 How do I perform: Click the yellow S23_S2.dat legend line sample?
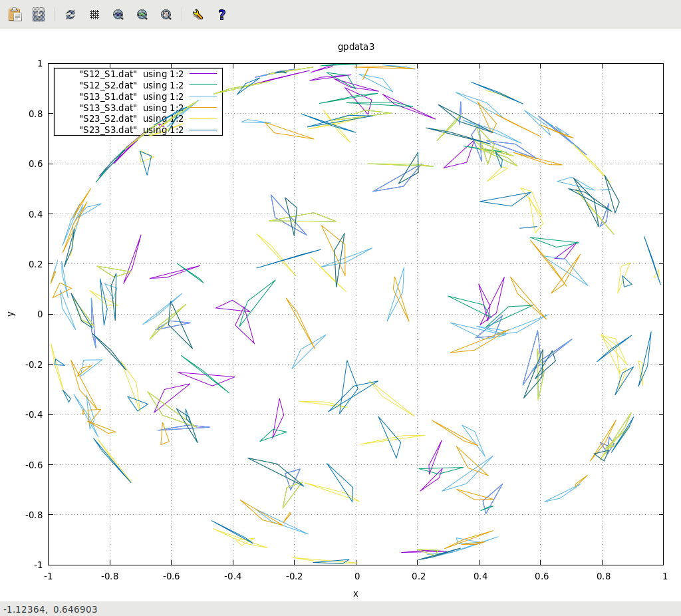click(x=203, y=118)
